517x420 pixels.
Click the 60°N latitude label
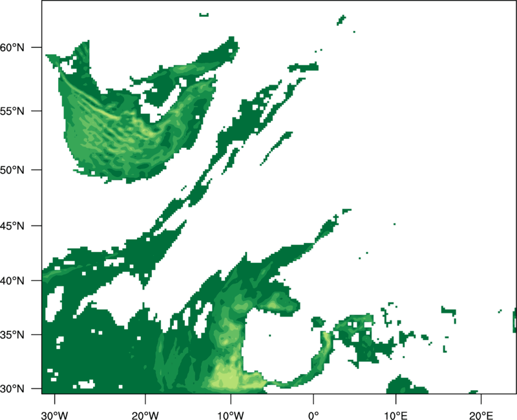point(12,48)
